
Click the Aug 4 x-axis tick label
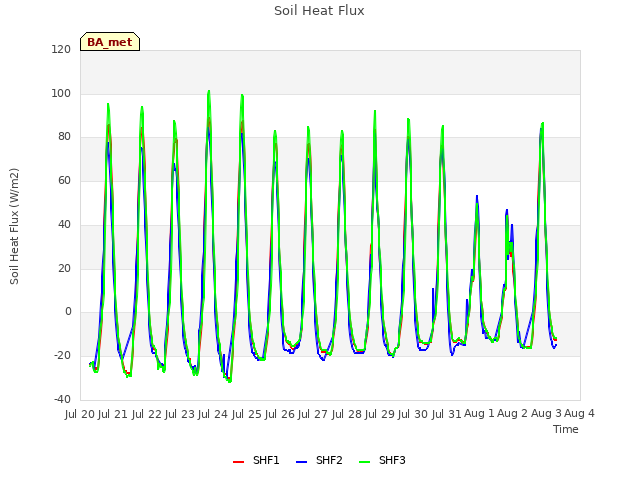pyautogui.click(x=579, y=414)
